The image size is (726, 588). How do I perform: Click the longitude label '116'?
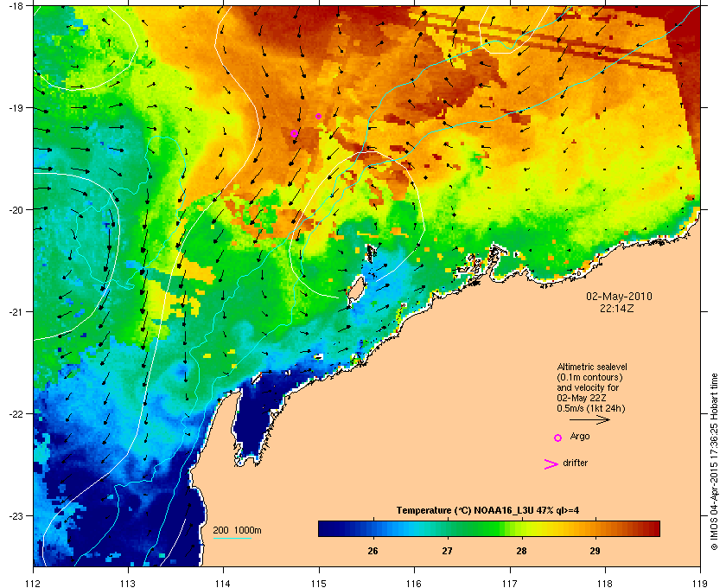pos(414,584)
